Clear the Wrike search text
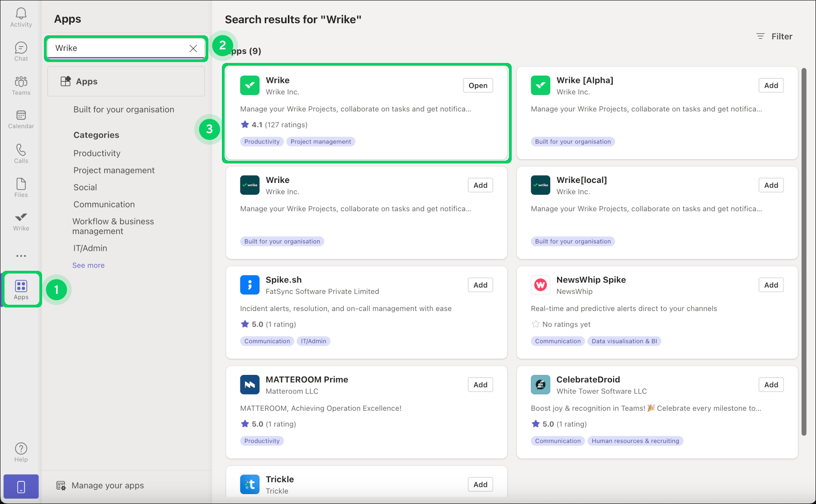 [x=193, y=48]
